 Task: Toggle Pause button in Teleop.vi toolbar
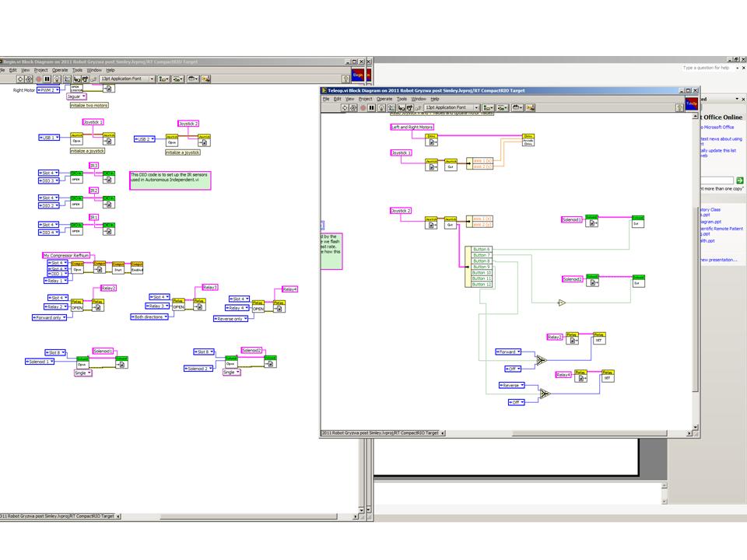tap(372, 108)
